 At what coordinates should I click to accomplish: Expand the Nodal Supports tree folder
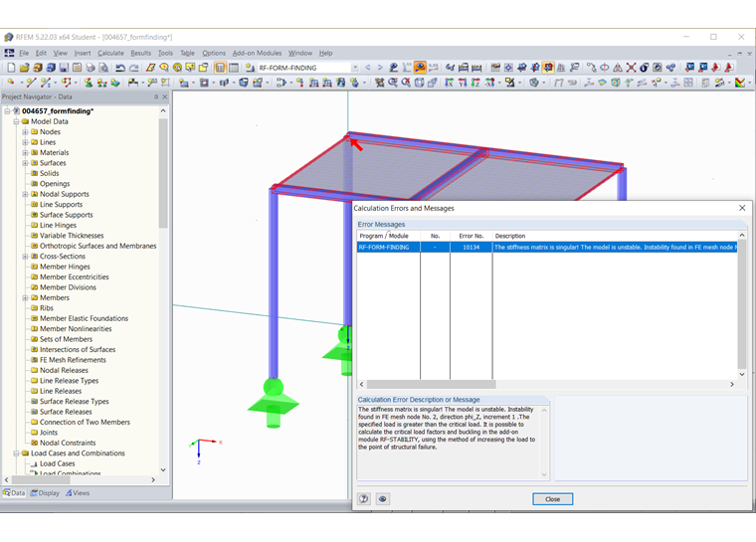25,194
